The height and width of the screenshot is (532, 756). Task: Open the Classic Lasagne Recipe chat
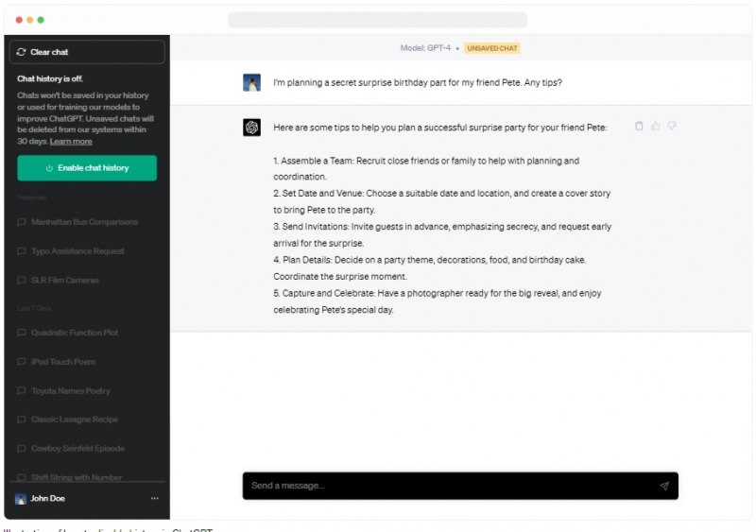pyautogui.click(x=76, y=420)
